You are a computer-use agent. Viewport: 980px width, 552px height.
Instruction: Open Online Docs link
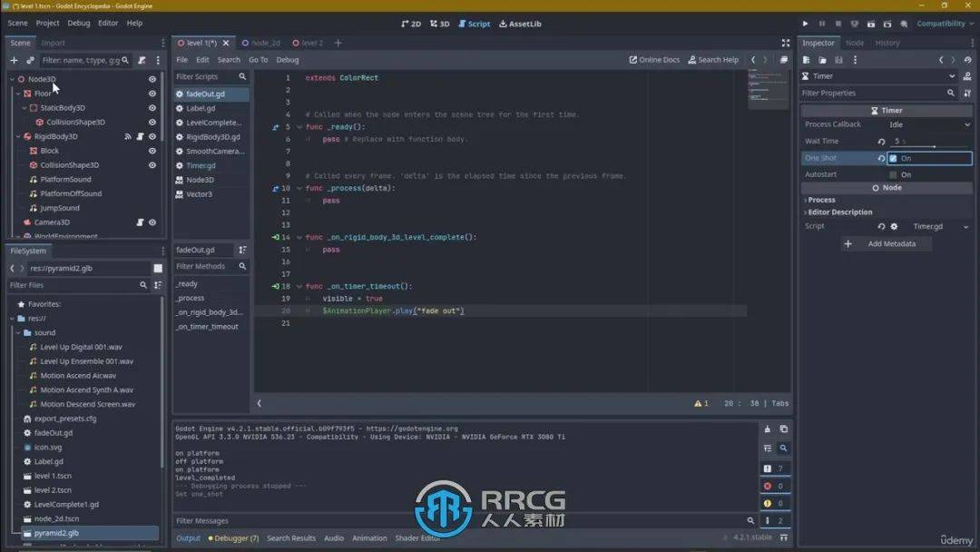(654, 60)
